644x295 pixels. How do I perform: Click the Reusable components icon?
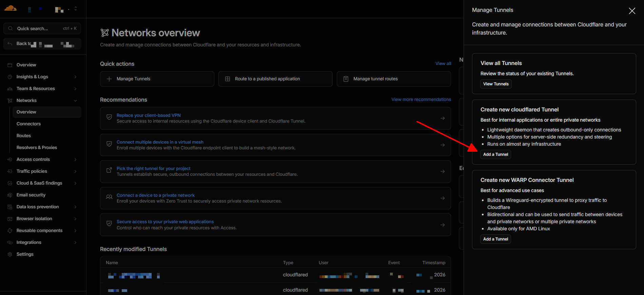tap(10, 231)
